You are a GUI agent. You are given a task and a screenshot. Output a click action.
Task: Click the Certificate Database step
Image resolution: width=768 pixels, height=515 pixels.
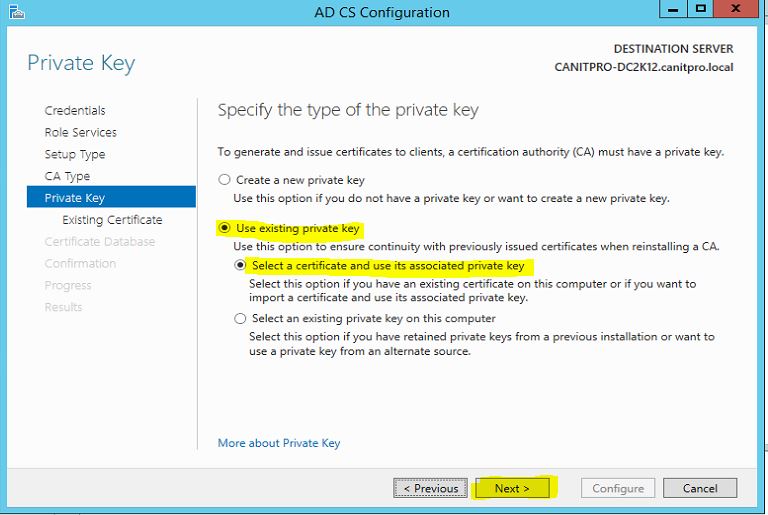click(100, 242)
